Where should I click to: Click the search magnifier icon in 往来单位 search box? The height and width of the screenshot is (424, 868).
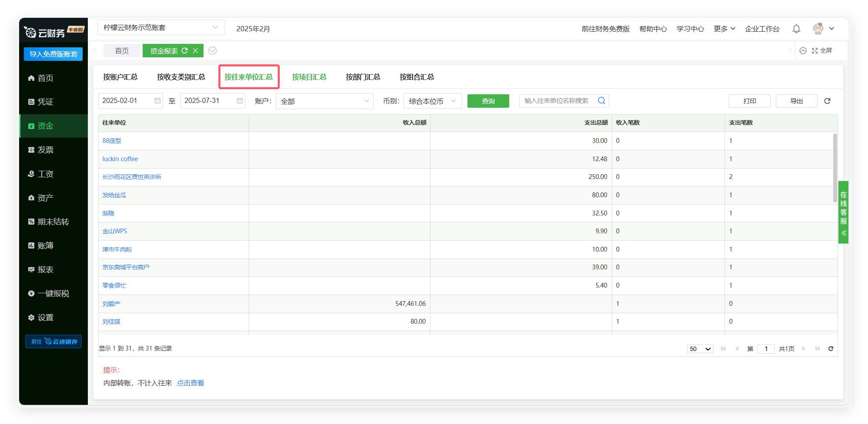click(601, 101)
